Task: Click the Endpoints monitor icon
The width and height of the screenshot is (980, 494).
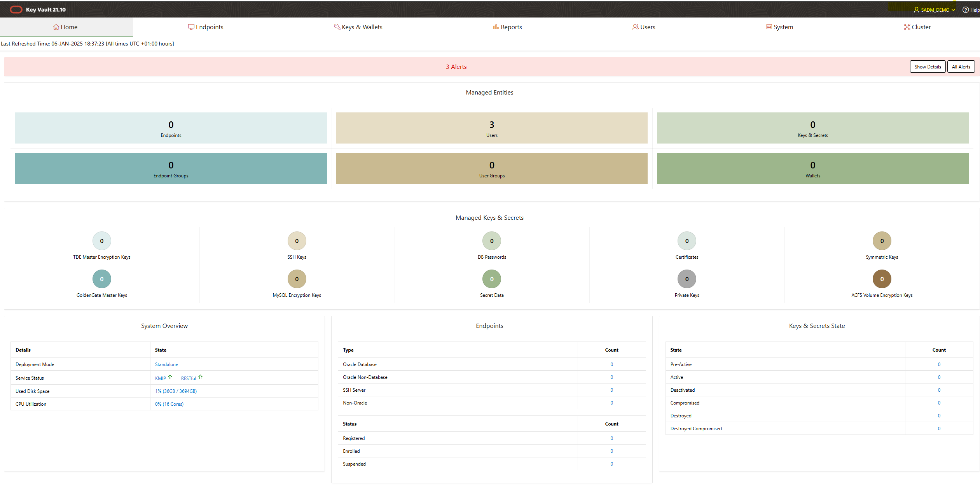Action: (191, 27)
